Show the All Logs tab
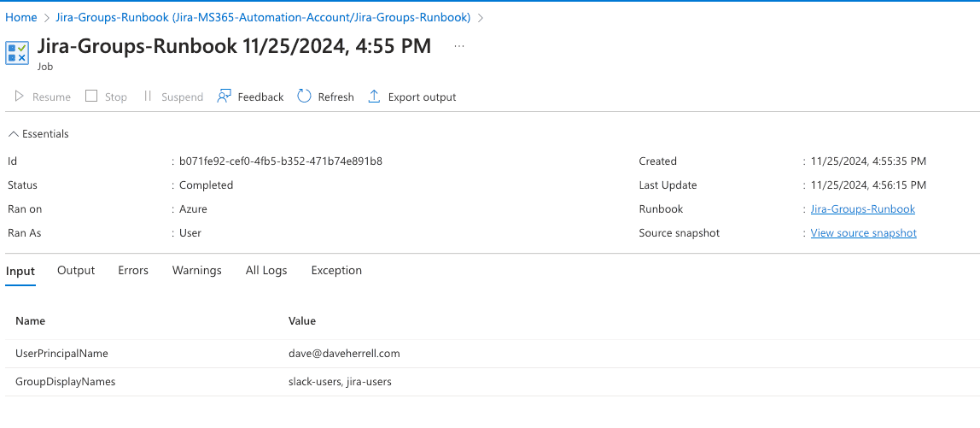The height and width of the screenshot is (428, 980). pyautogui.click(x=266, y=270)
